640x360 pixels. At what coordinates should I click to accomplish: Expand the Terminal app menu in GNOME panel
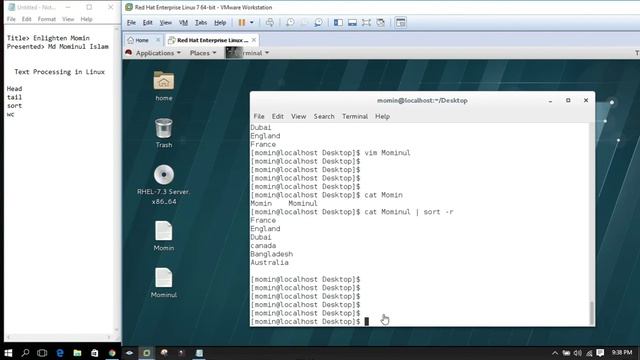(x=247, y=53)
